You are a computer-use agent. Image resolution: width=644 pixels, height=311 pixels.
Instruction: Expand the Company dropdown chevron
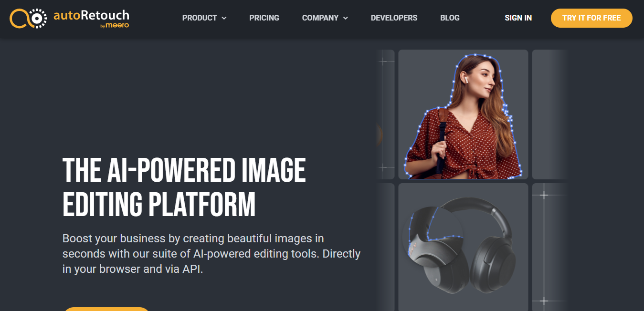click(x=346, y=18)
